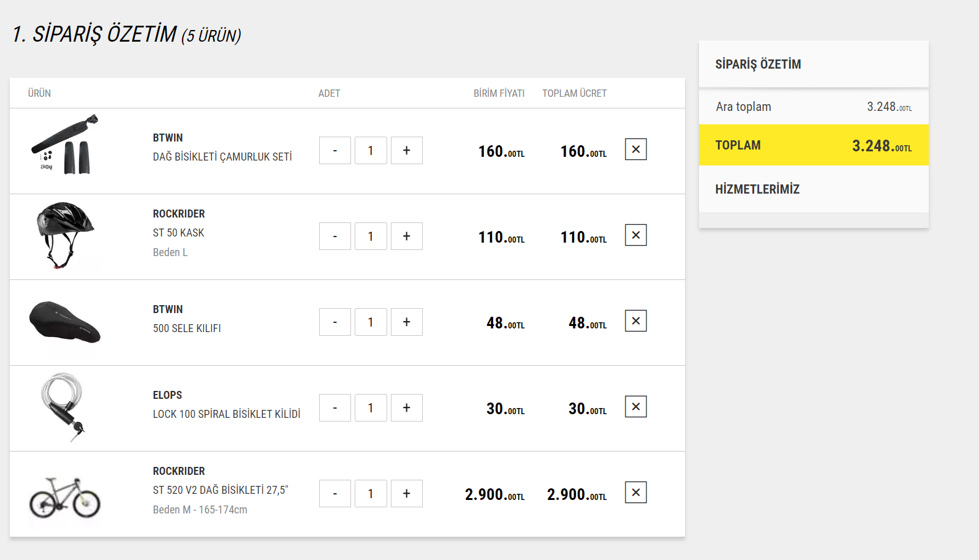Viewport: 979px width, 560px height.
Task: Remove ST 50 Kask helmet item
Action: click(x=635, y=235)
